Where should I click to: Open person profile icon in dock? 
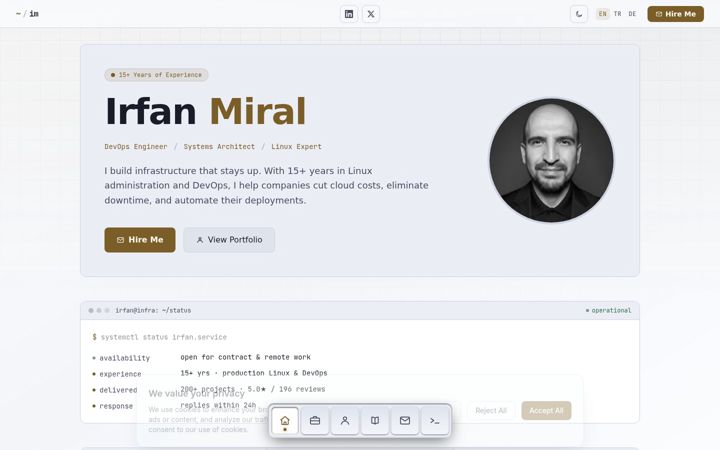point(345,421)
